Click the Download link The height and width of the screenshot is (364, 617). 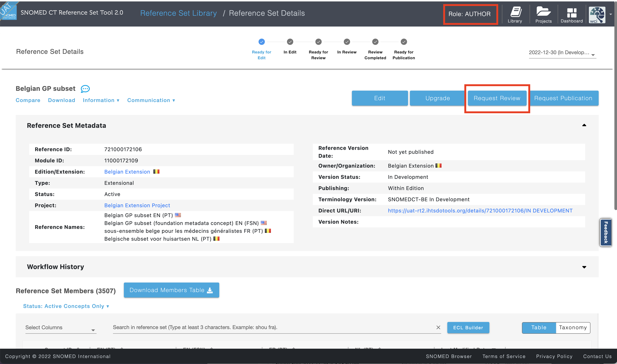pyautogui.click(x=61, y=100)
